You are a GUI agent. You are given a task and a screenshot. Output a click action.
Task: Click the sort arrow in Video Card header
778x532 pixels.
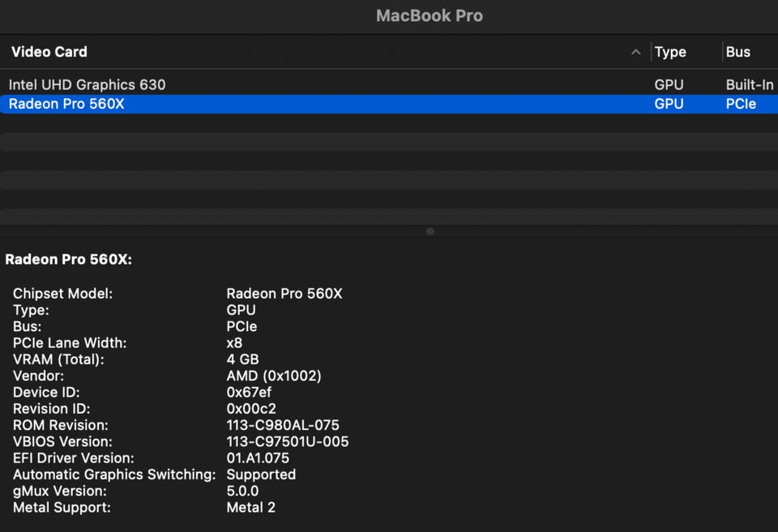click(x=635, y=52)
